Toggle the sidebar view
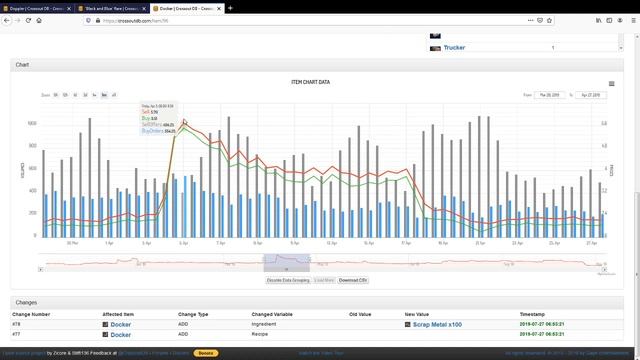The image size is (640, 360). coord(609,20)
